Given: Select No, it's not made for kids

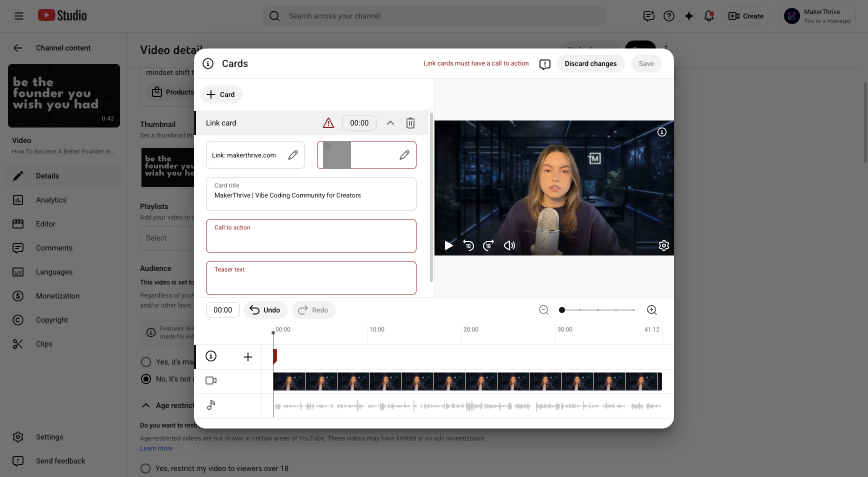Looking at the screenshot, I should [146, 379].
